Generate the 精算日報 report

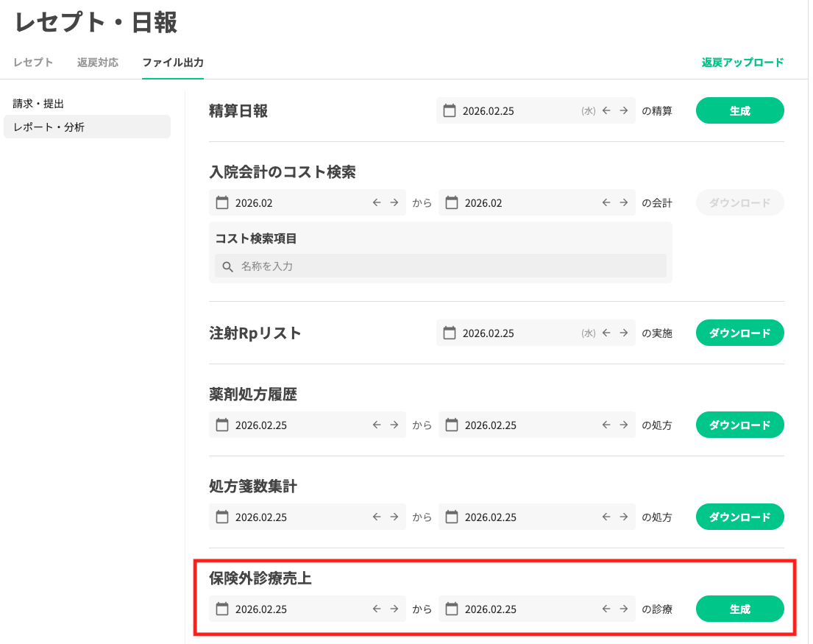[x=739, y=111]
